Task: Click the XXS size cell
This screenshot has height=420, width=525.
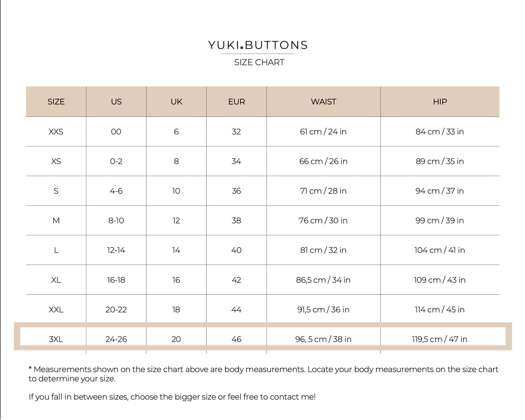Action: click(56, 132)
